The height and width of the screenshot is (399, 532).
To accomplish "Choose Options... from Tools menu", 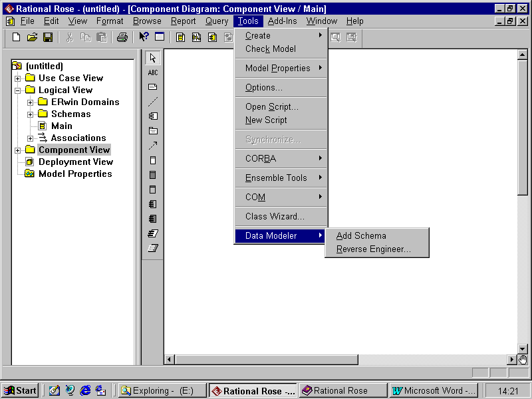I will point(281,88).
